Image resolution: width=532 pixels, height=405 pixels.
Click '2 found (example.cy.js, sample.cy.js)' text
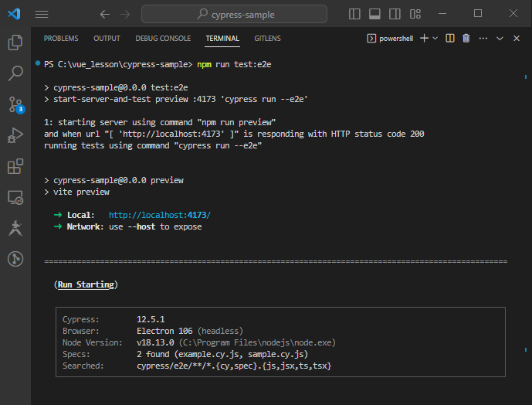pos(222,354)
